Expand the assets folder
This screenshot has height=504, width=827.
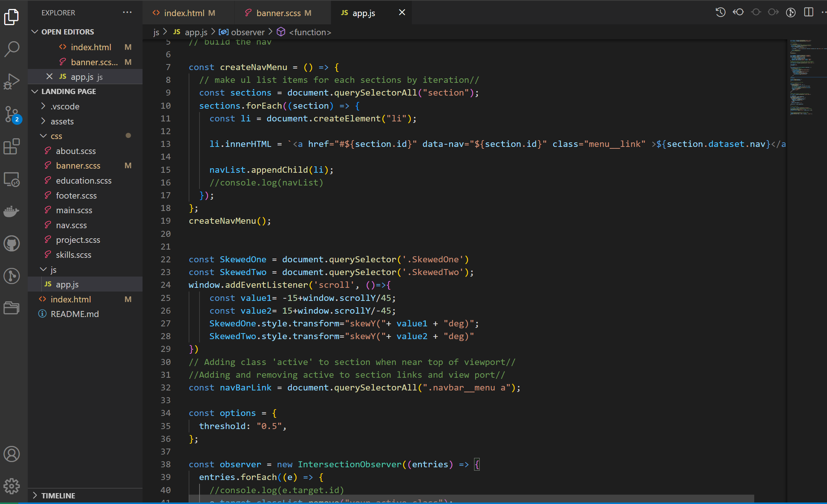tap(62, 121)
